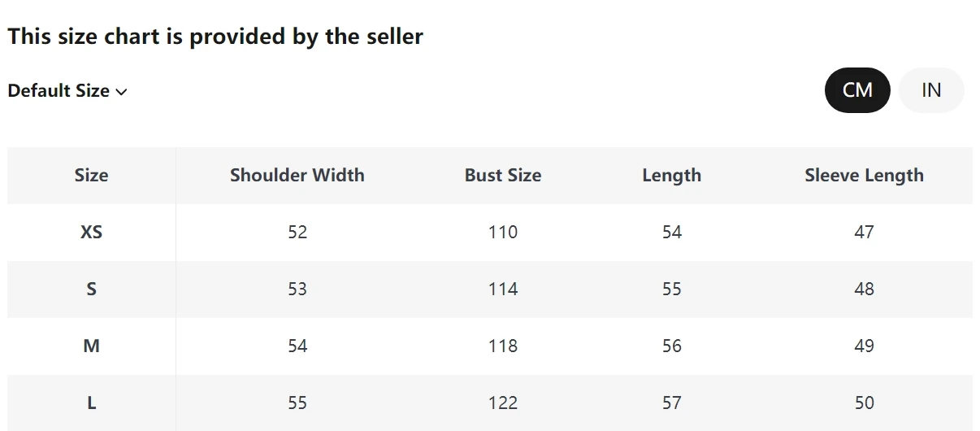Select the Bust Size column header
Image resolution: width=980 pixels, height=431 pixels.
(503, 176)
